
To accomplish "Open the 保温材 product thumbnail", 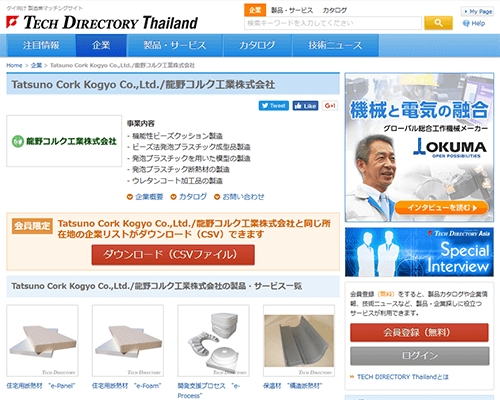I will [299, 341].
